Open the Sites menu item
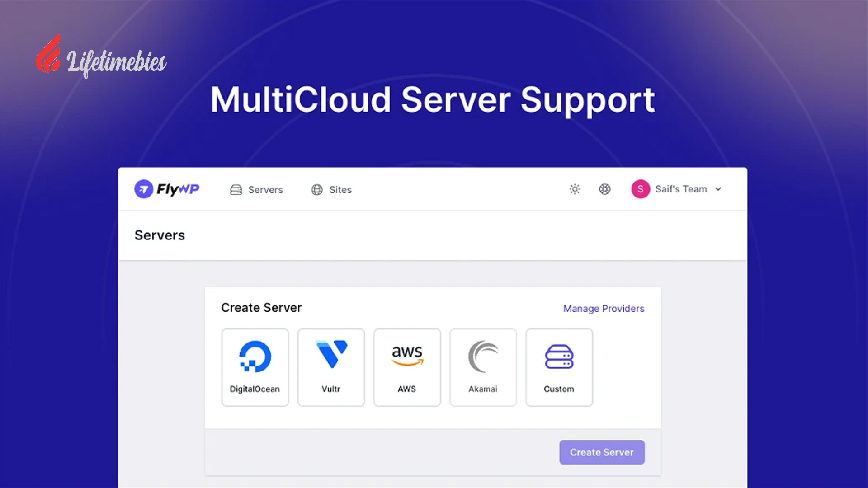The image size is (868, 488). (x=331, y=190)
